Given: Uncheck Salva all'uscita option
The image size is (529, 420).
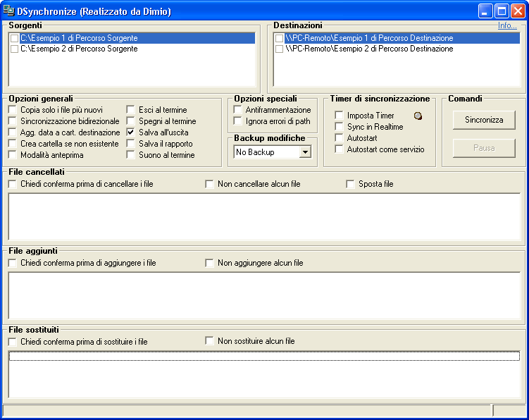Looking at the screenshot, I should [x=130, y=132].
